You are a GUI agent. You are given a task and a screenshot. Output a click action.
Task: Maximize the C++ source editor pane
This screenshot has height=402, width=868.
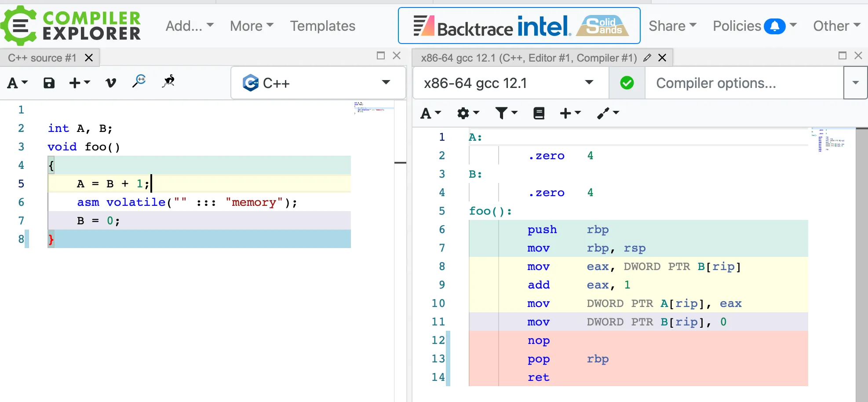pos(381,55)
